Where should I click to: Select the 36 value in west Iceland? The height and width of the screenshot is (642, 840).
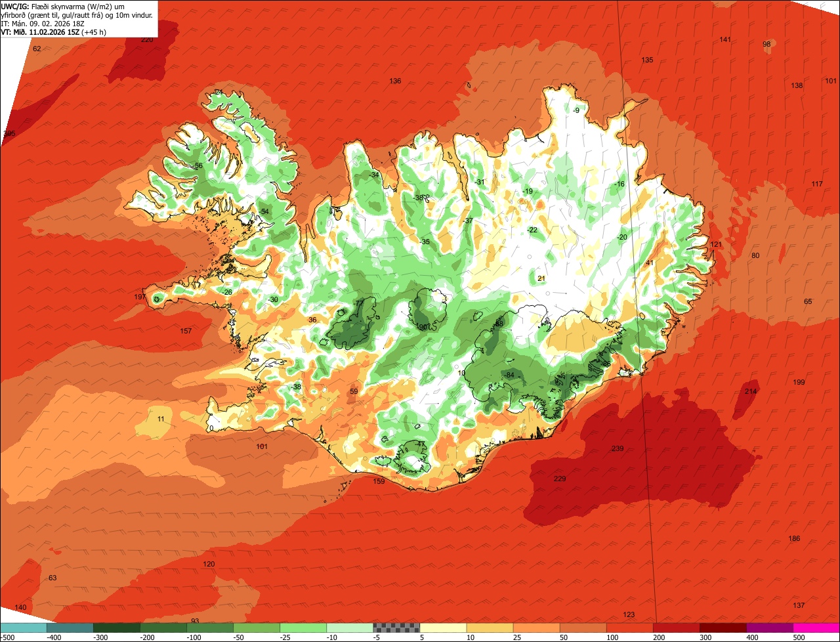[312, 320]
